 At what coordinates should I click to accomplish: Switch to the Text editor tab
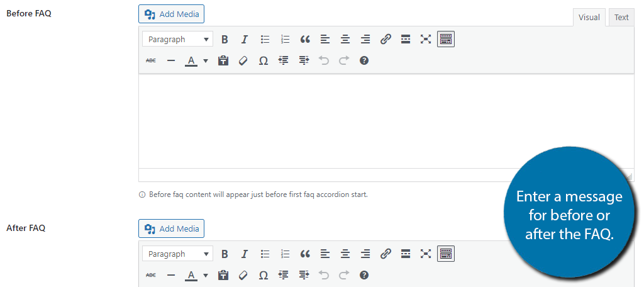[621, 17]
